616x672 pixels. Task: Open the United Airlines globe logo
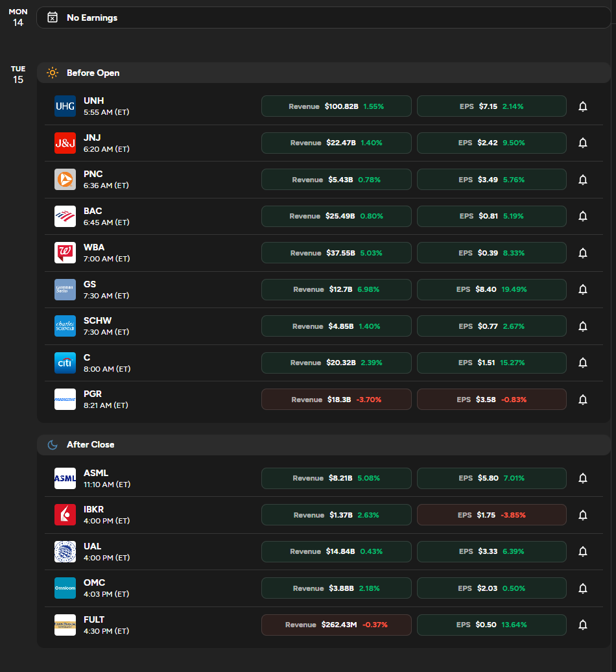(x=65, y=551)
